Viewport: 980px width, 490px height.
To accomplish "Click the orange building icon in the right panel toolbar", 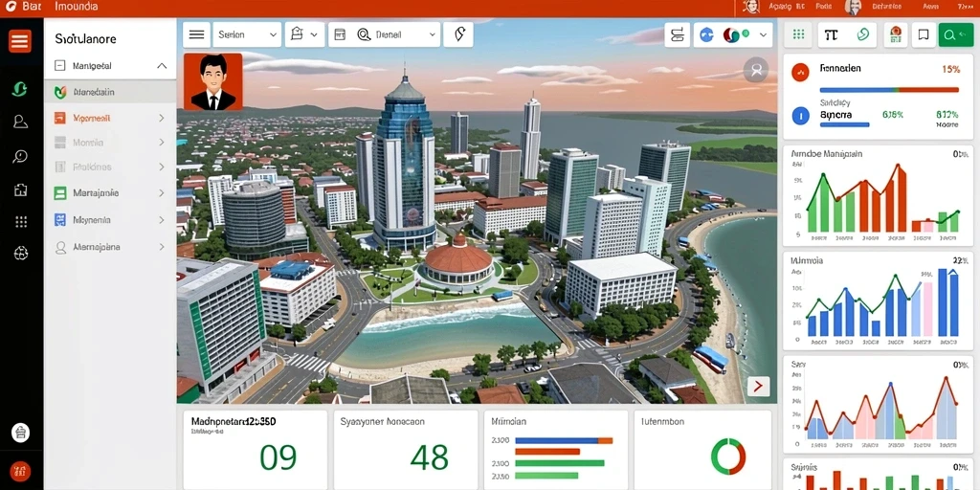I will 896,35.
